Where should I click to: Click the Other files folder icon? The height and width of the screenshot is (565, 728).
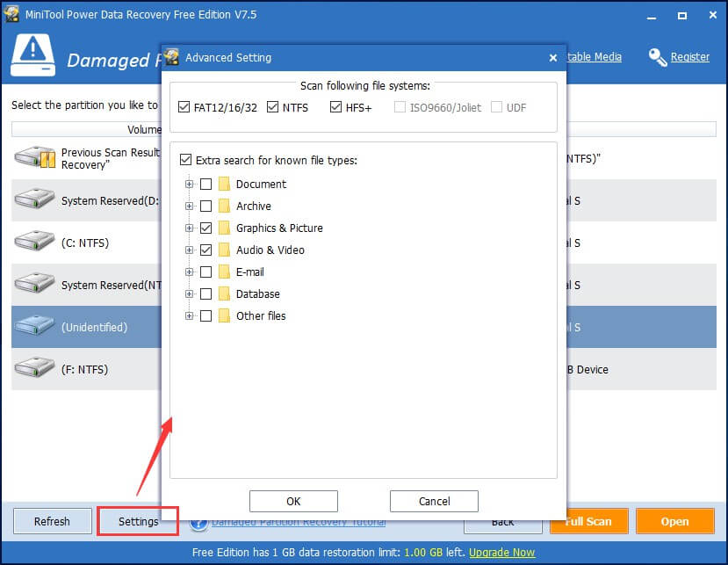tap(224, 316)
